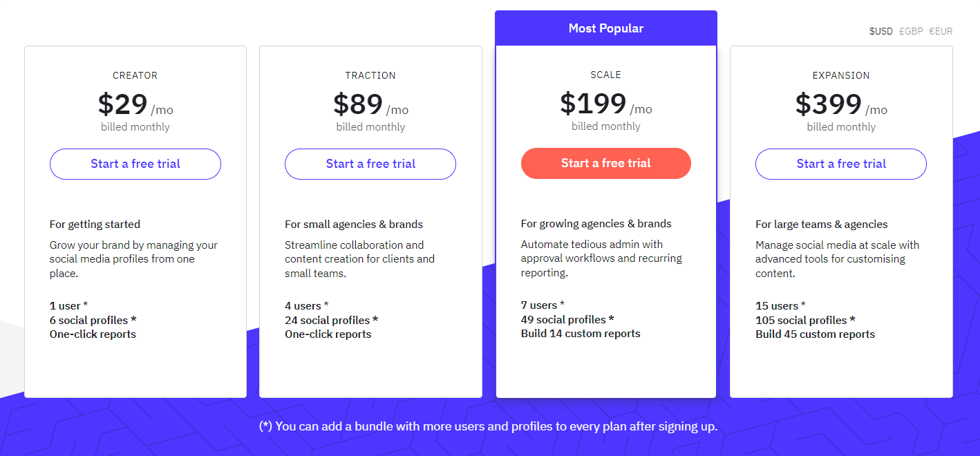The width and height of the screenshot is (980, 456).
Task: Click '105 social profiles *' in Expansion plan
Action: tap(805, 320)
